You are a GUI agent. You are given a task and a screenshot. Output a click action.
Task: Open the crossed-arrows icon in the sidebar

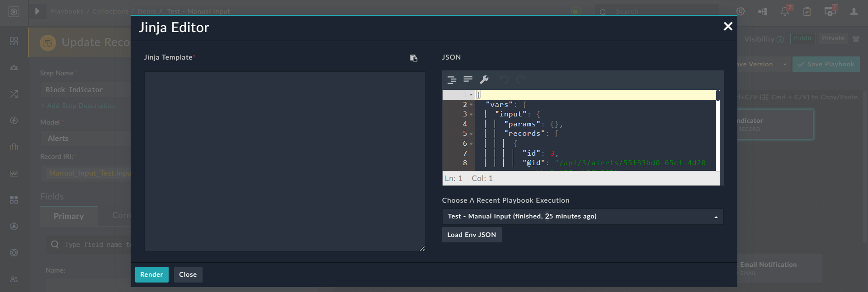pyautogui.click(x=14, y=94)
